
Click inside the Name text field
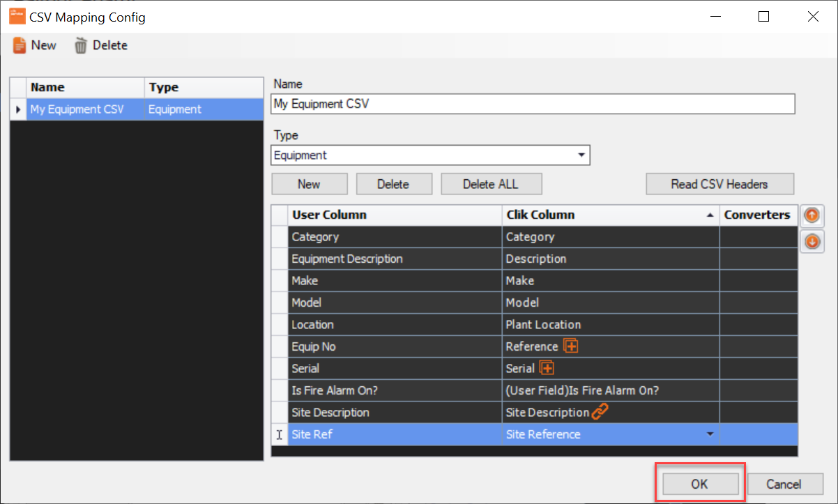point(488,104)
